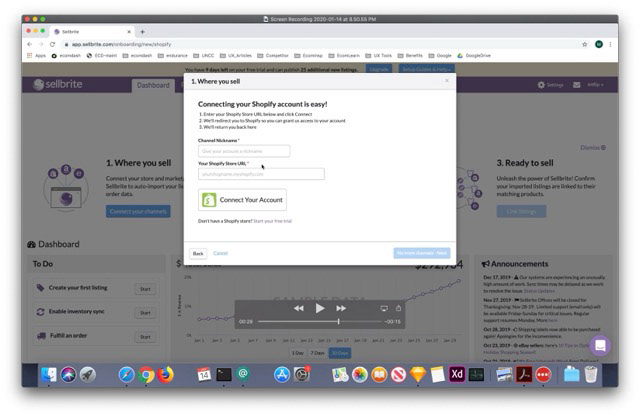This screenshot has width=640, height=416.
Task: Open Firefox from the dock
Action: [165, 374]
